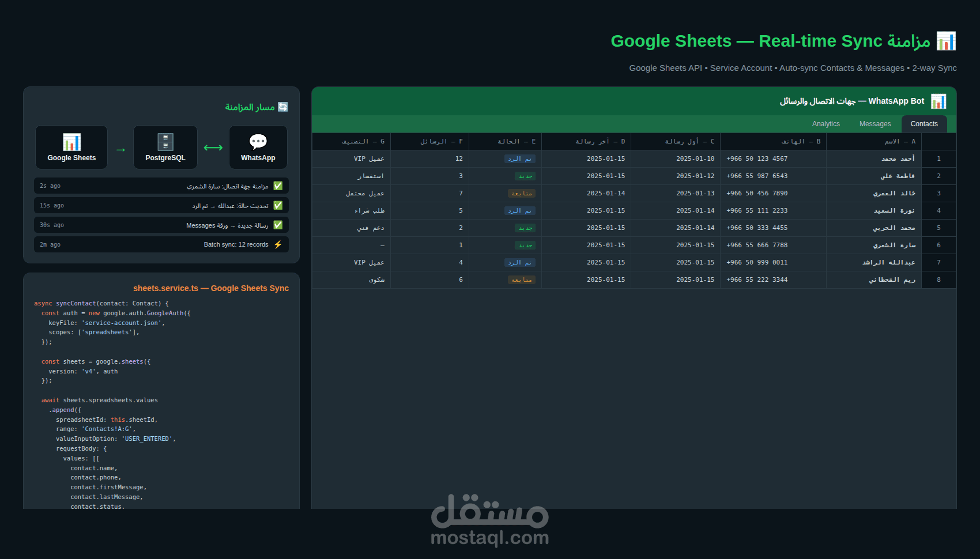Click category cell دعم فني
Image resolution: width=980 pixels, height=559 pixels.
351,228
